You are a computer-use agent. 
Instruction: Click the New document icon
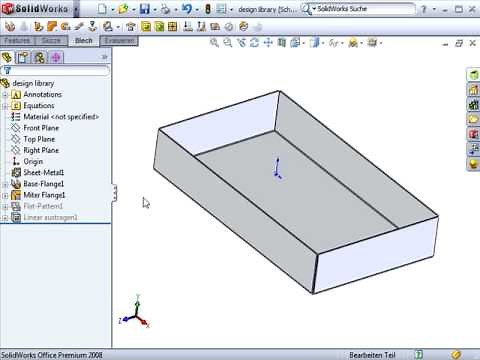[102, 9]
